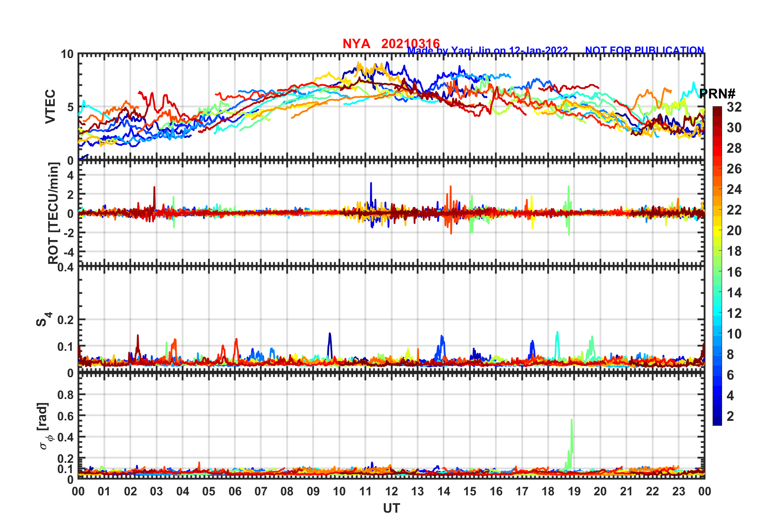This screenshot has width=783, height=532.
Task: Click the PRN# colorbar title
Action: 718,94
